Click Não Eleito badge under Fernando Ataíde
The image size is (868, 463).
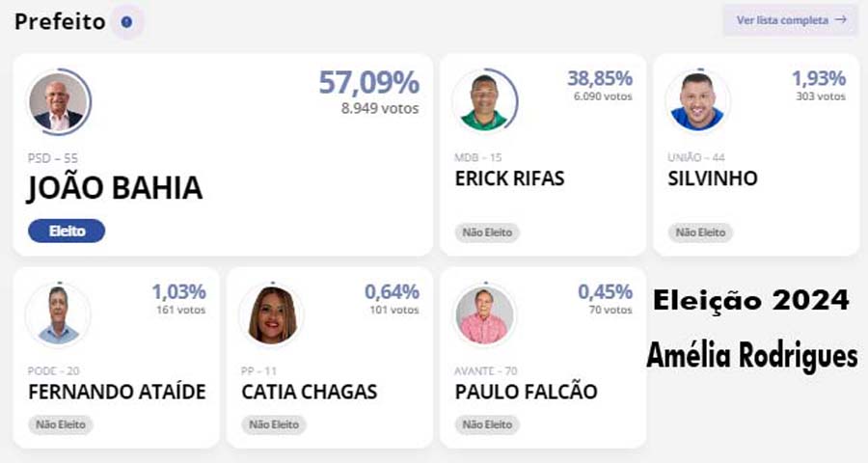click(61, 424)
